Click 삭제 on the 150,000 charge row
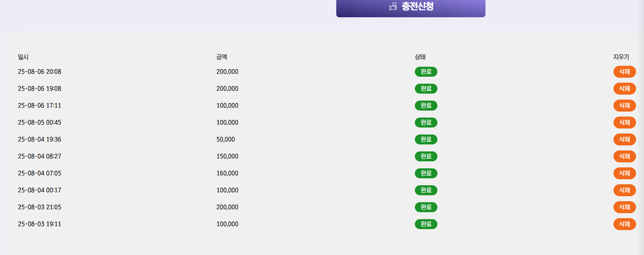Screen dimensions: 644x255 pos(624,156)
